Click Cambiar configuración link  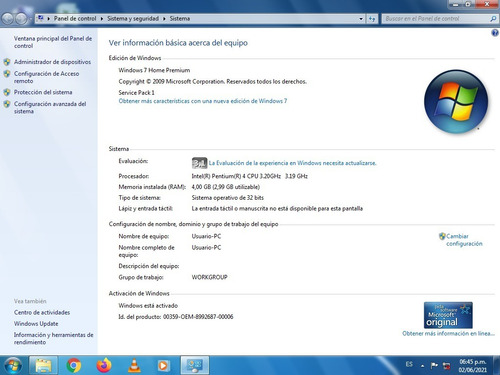pos(464,240)
